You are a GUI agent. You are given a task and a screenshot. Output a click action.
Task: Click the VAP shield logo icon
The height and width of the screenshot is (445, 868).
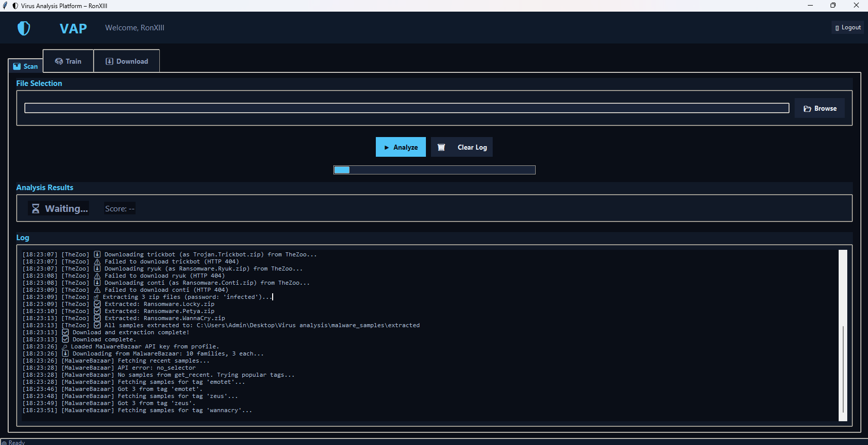click(24, 28)
